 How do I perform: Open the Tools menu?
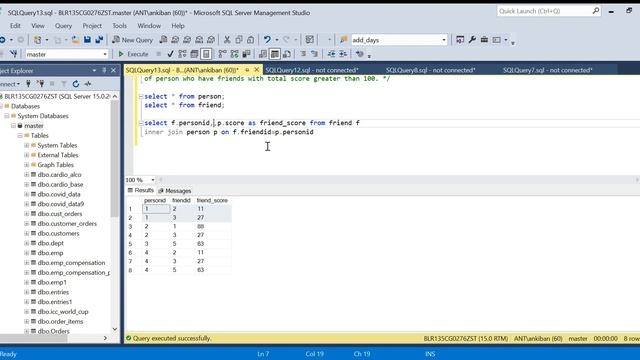tap(119, 26)
